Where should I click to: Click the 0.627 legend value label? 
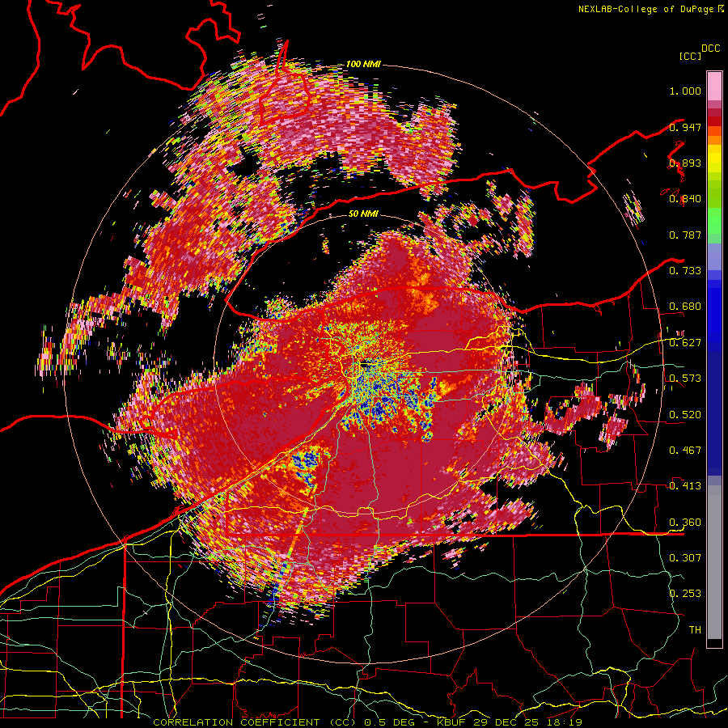[x=685, y=342]
